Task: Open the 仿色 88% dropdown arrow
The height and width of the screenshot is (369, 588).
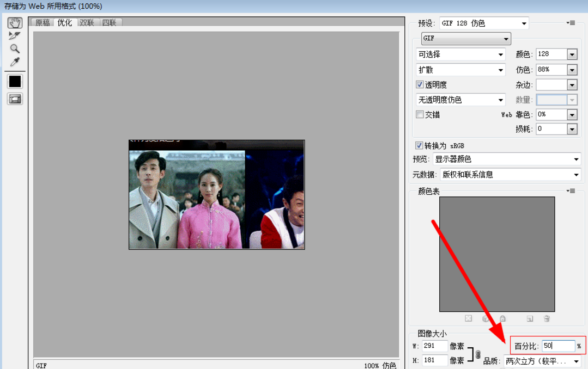Action: click(572, 70)
